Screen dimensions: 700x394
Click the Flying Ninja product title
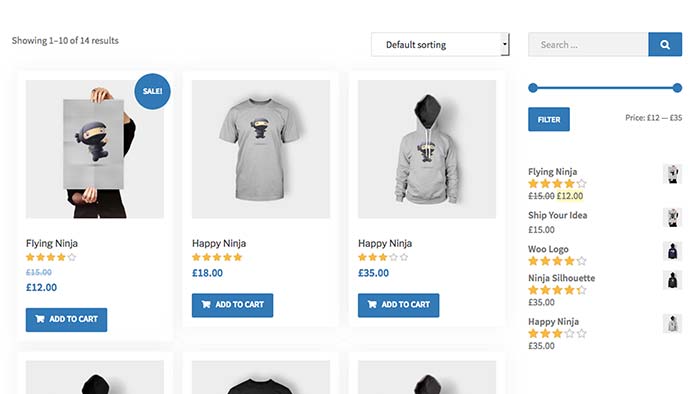pyautogui.click(x=52, y=244)
